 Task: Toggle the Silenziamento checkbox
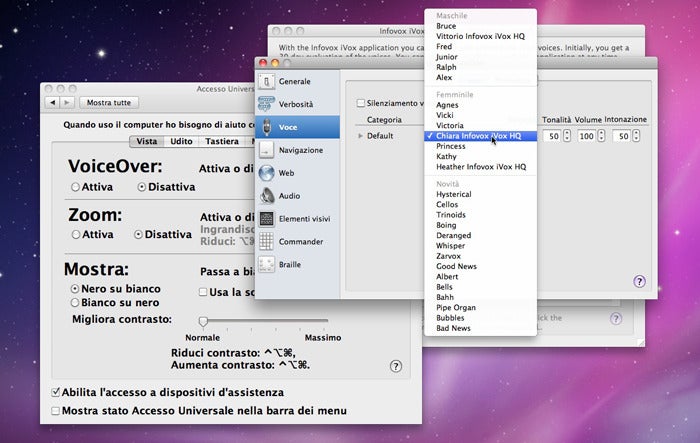coord(361,103)
